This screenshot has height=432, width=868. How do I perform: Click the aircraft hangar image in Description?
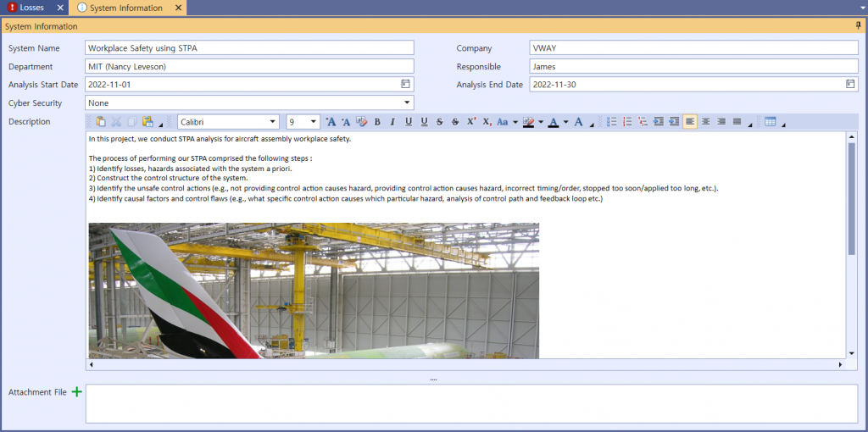[314, 291]
